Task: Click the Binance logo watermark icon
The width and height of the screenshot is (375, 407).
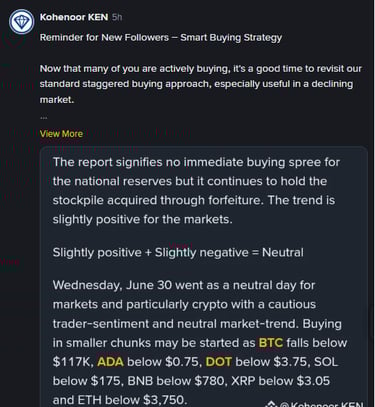Action: (272, 404)
